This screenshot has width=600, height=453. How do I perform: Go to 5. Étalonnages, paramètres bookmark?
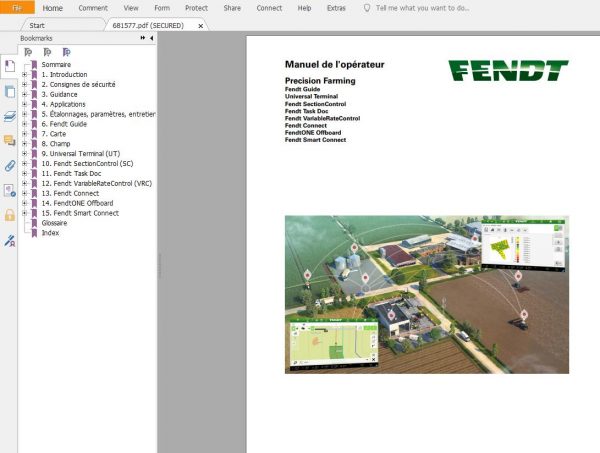click(98, 114)
